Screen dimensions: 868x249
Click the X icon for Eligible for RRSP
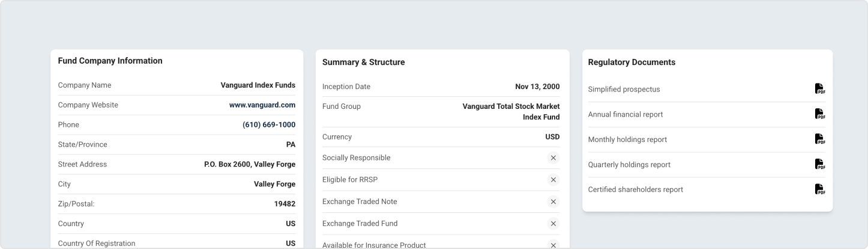(x=553, y=180)
